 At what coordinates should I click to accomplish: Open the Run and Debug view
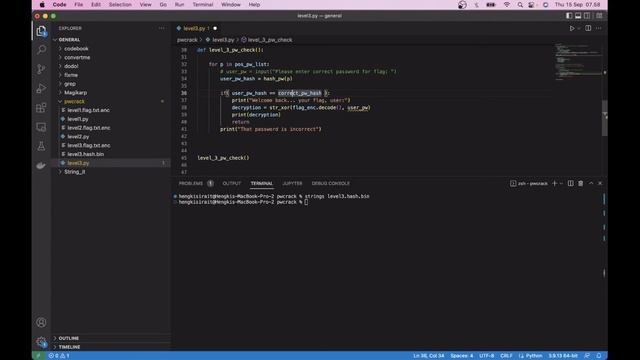41,88
